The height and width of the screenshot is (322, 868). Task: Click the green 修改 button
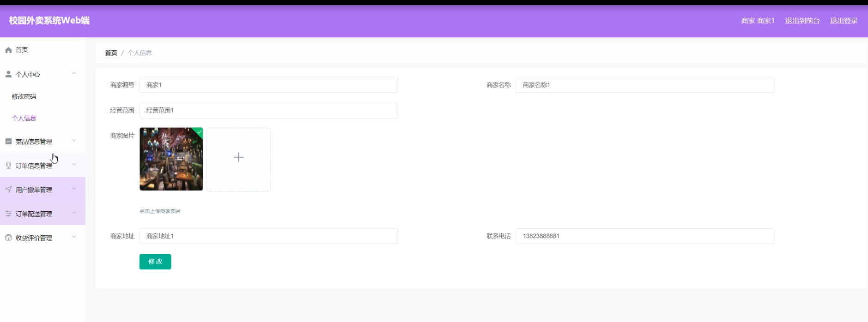click(x=155, y=262)
